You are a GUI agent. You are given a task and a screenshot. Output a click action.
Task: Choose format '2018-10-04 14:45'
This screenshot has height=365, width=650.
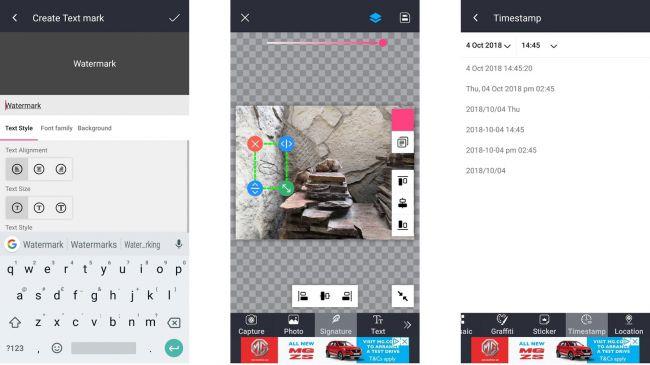click(495, 129)
